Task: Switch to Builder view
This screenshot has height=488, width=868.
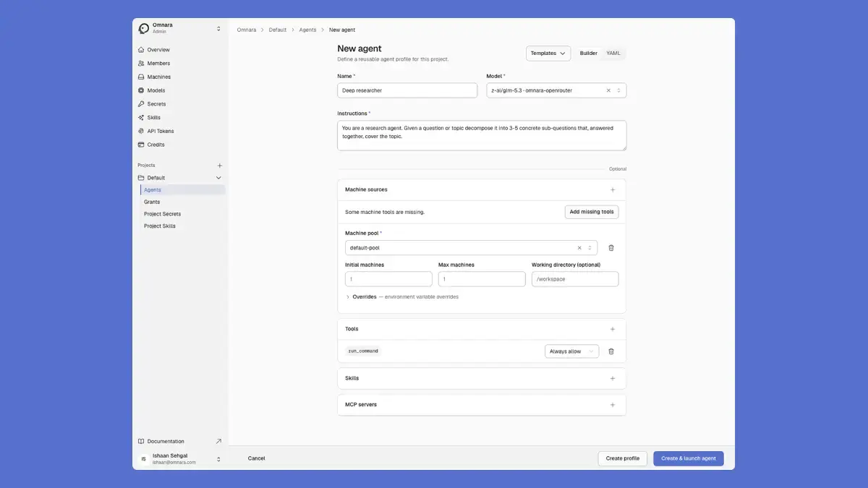Action: [589, 53]
